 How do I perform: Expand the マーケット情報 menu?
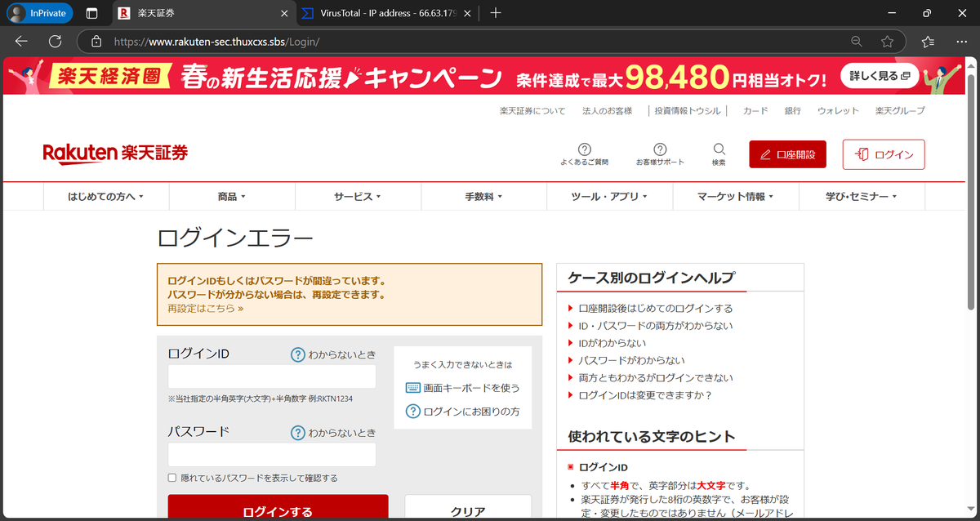coord(736,197)
